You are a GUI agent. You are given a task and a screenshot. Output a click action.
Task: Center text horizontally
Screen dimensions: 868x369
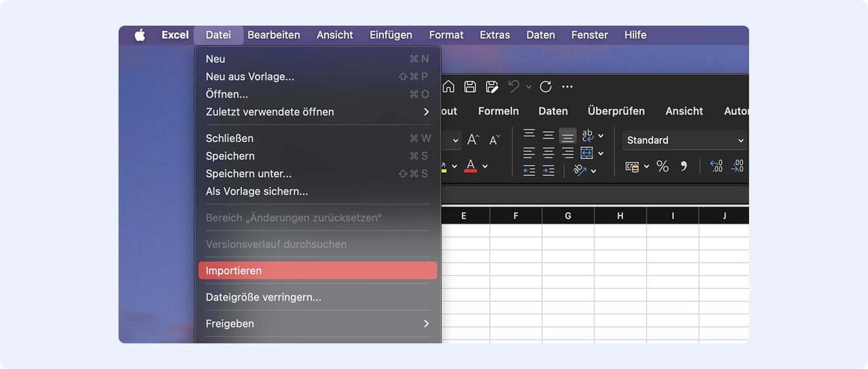point(548,153)
